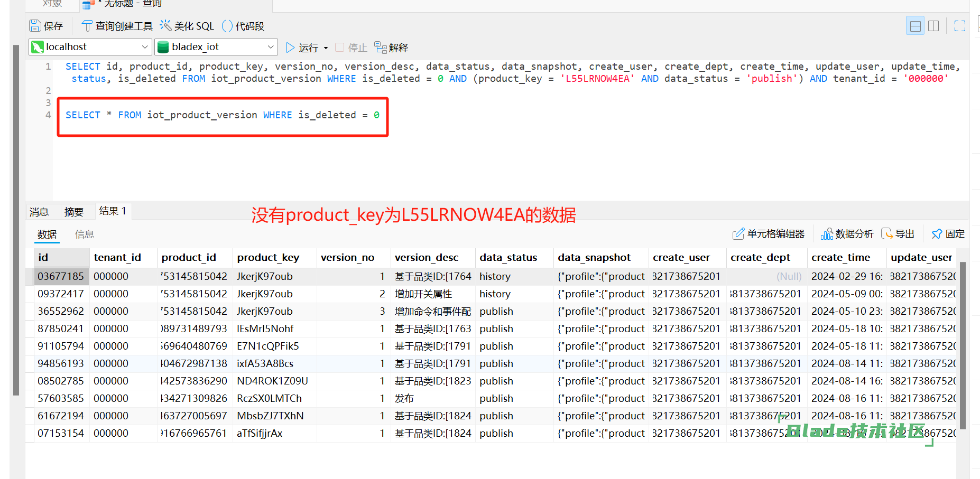
Task: Click Export (导出) results
Action: pos(898,234)
